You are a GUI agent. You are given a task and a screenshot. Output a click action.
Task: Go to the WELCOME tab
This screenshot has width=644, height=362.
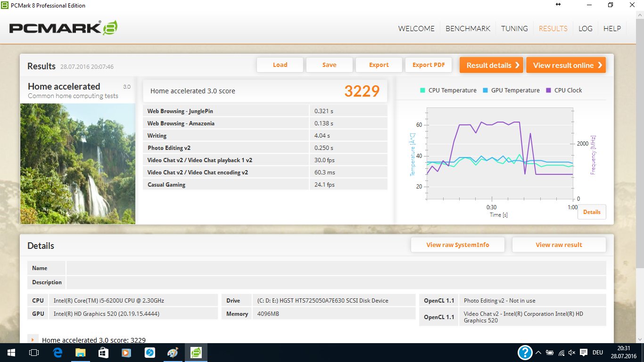click(x=416, y=28)
